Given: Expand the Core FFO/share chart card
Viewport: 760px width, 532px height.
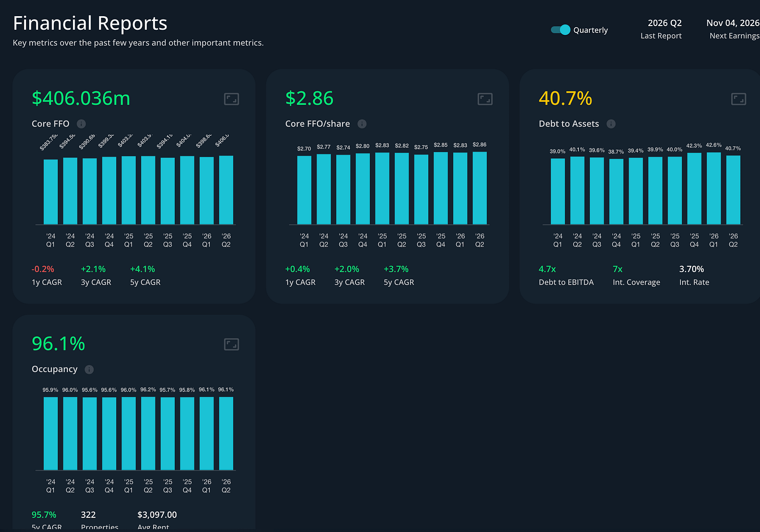Looking at the screenshot, I should pyautogui.click(x=485, y=99).
